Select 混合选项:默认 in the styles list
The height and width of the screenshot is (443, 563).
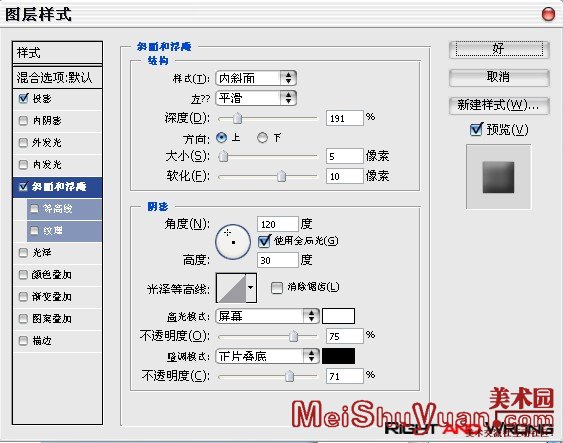pos(57,78)
